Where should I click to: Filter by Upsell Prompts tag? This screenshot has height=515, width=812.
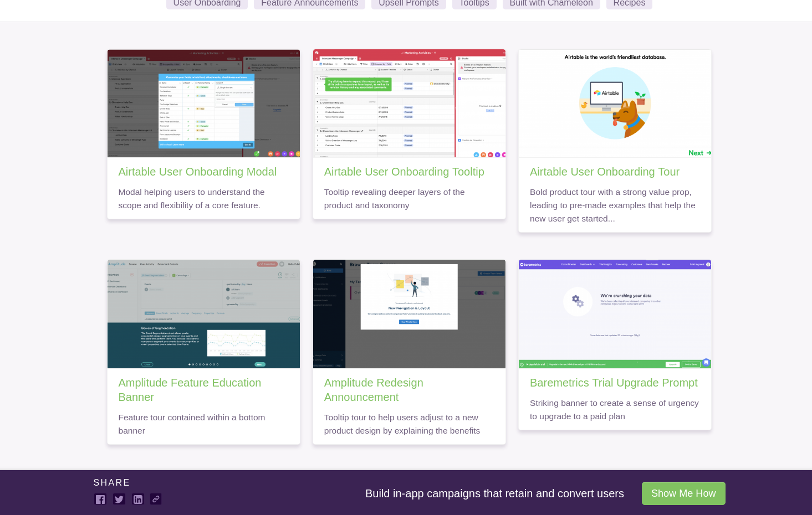[408, 3]
